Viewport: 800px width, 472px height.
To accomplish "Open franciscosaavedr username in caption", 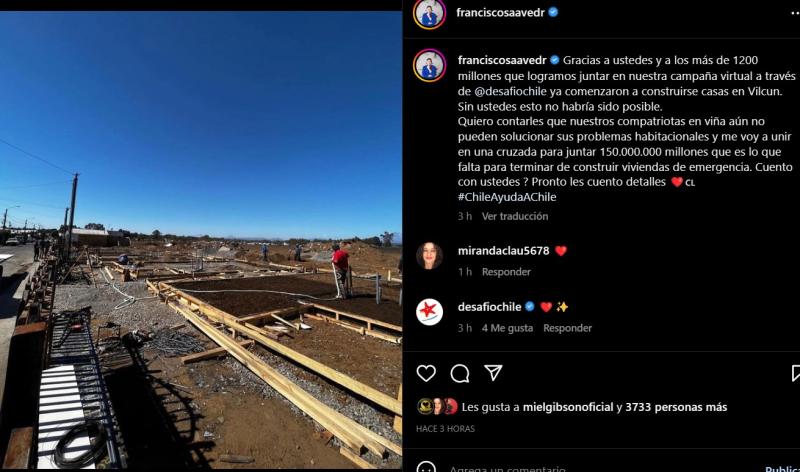I will [x=502, y=60].
